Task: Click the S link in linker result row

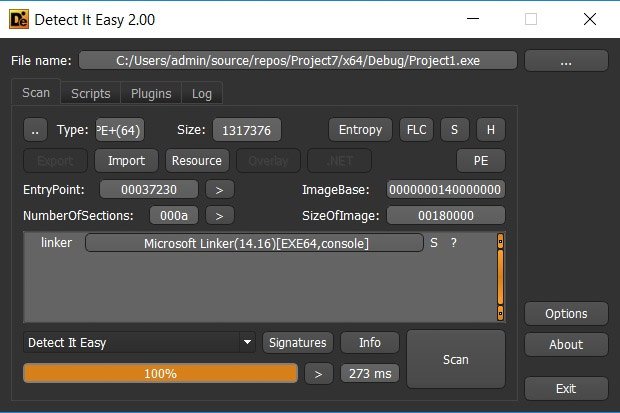Action: [434, 243]
